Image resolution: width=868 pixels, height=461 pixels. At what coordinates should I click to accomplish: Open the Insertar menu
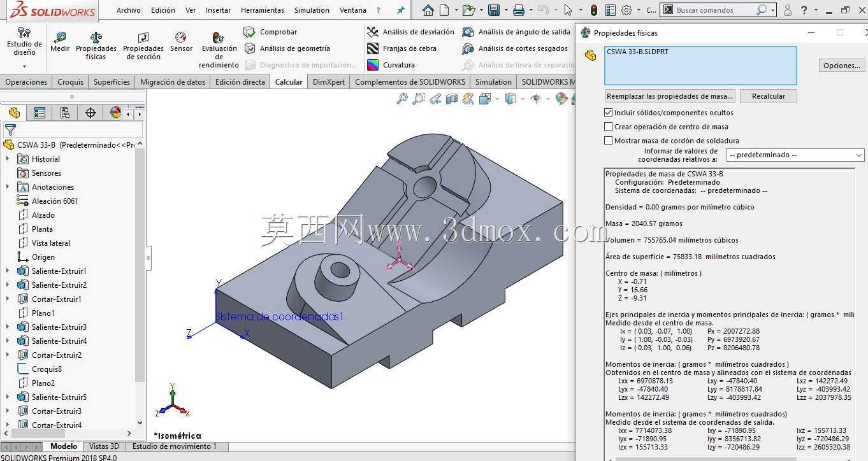tap(218, 10)
